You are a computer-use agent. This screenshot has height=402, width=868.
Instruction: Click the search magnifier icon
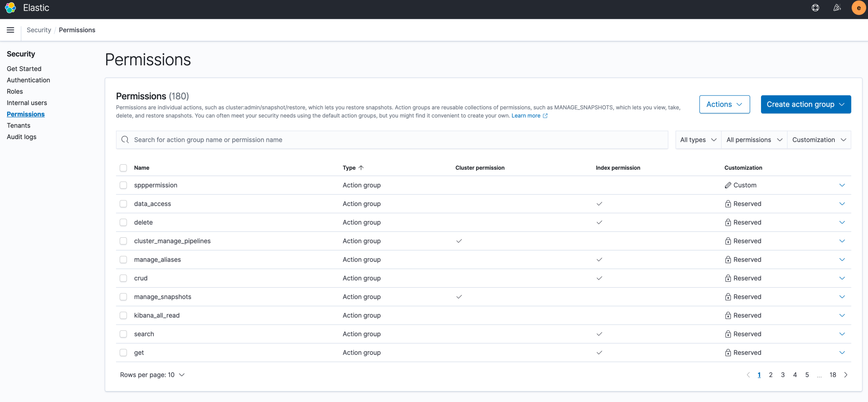coord(125,140)
